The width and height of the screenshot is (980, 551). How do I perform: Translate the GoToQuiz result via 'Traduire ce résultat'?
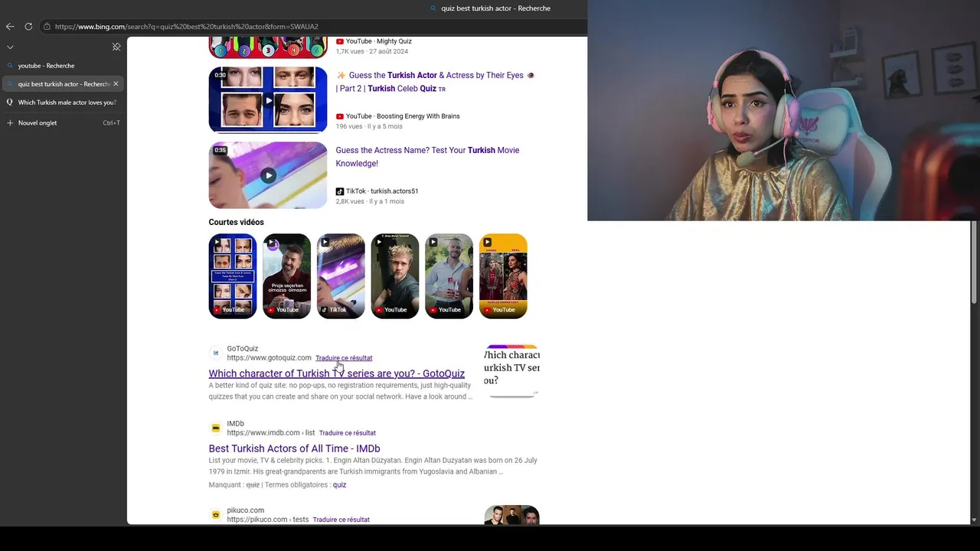click(344, 358)
